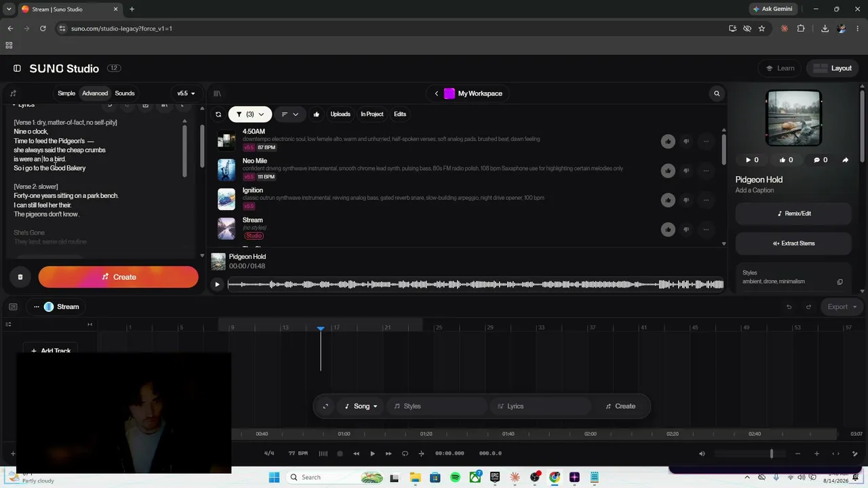Mute the master volume speaker icon

pos(702,453)
